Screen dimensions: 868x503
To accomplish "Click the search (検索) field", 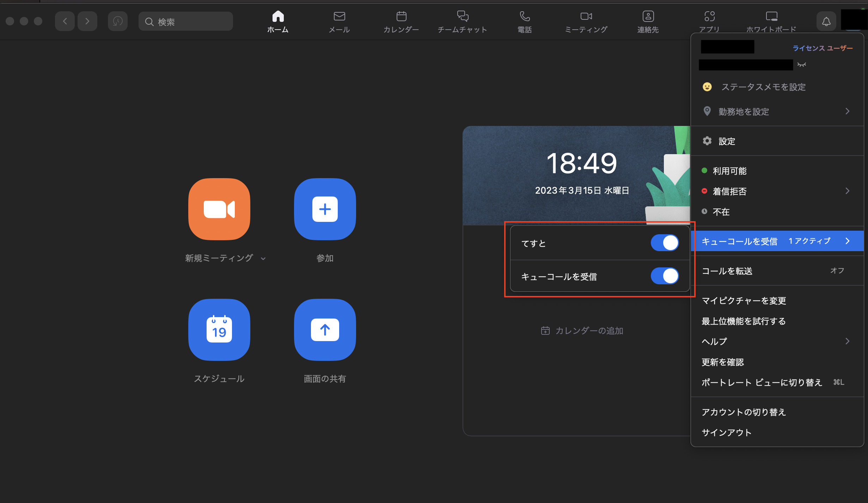I will [186, 22].
